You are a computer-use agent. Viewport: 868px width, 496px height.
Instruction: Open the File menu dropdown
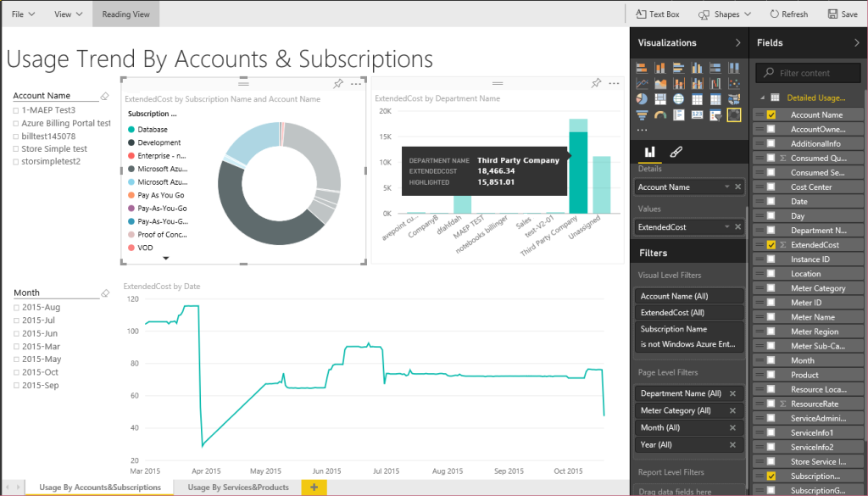[23, 14]
